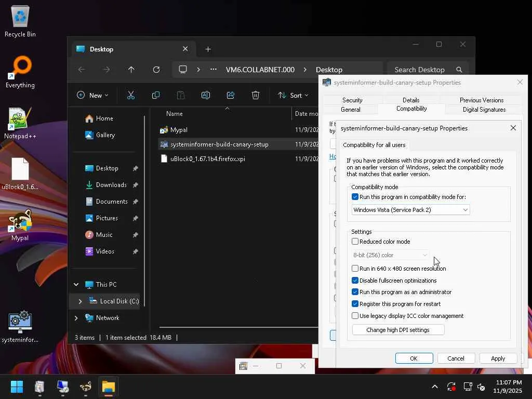Click the Copy icon in Explorer toolbar
The height and width of the screenshot is (399, 532).
coord(156,96)
